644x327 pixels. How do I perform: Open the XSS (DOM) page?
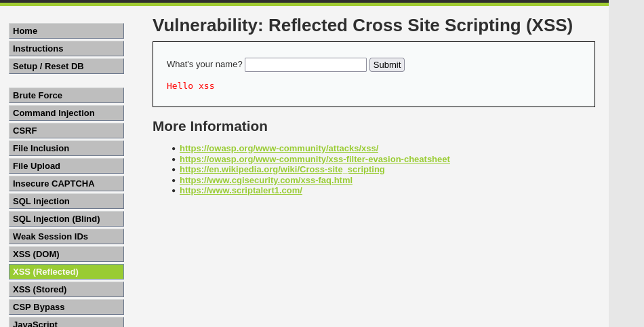(66, 254)
